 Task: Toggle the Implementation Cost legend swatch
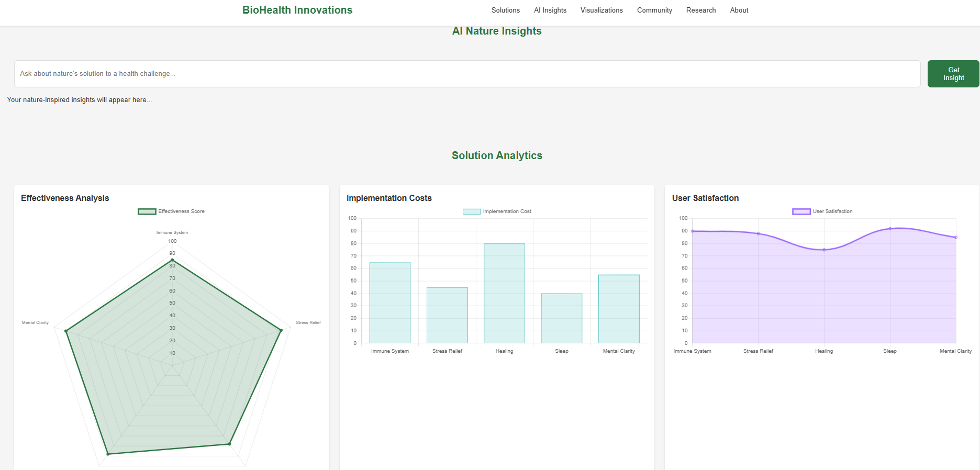472,211
